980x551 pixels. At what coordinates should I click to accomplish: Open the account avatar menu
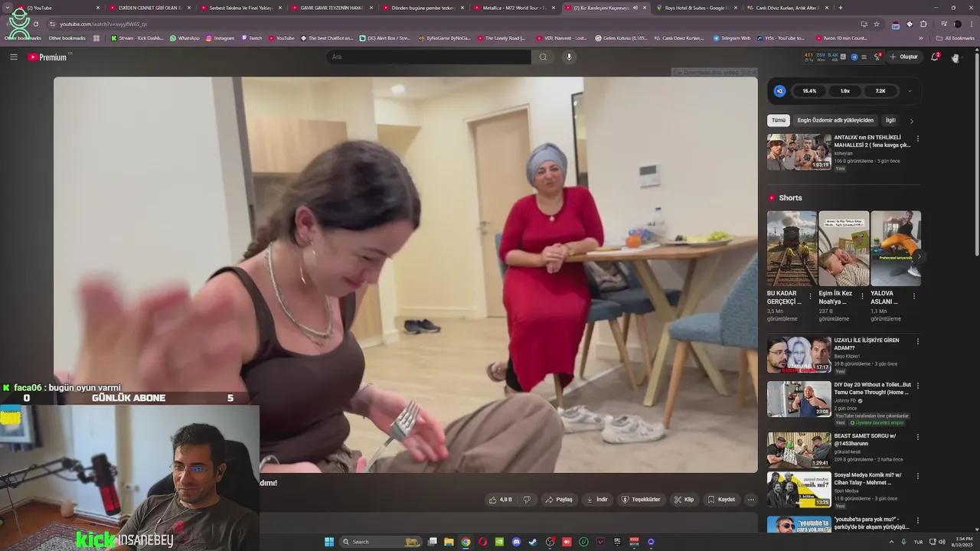click(x=955, y=57)
